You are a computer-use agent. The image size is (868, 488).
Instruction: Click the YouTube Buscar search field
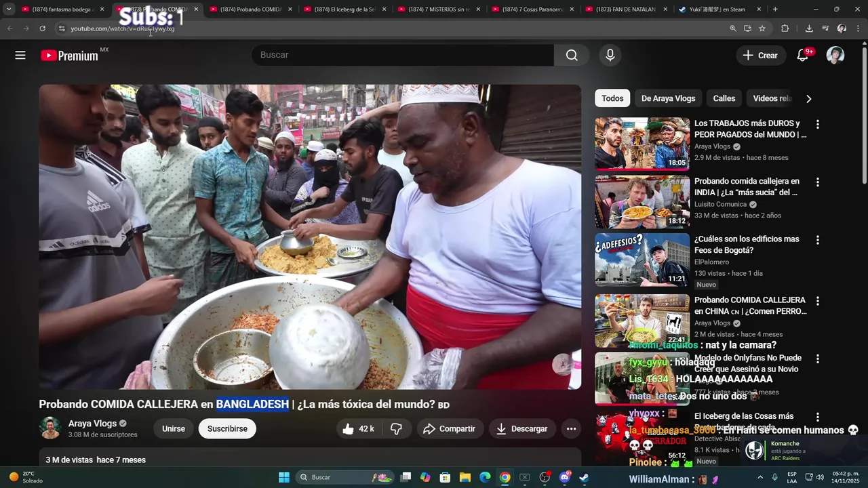403,56
